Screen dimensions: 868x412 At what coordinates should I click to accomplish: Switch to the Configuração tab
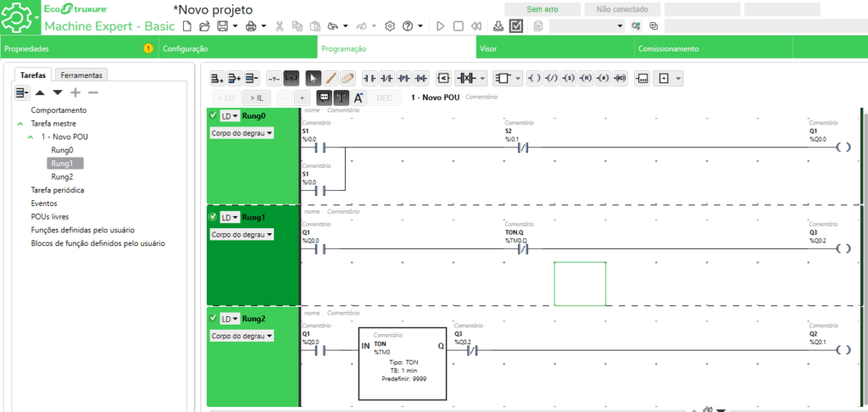(x=238, y=48)
